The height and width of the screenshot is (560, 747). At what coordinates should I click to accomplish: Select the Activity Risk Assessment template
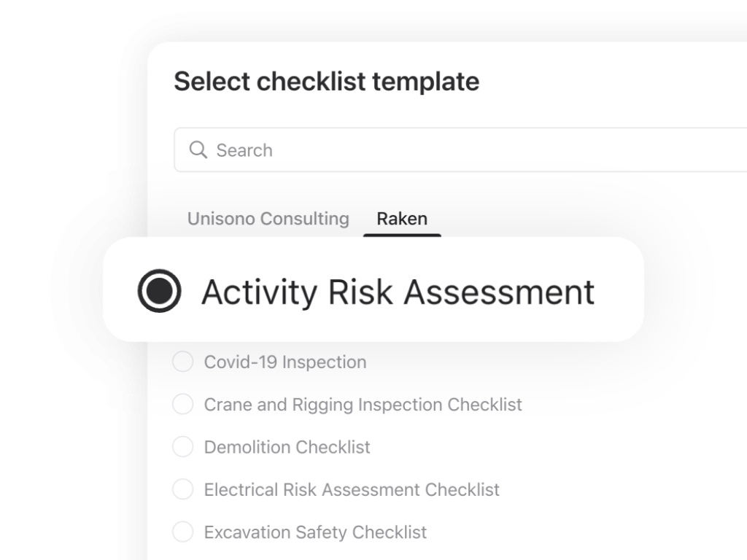398,292
